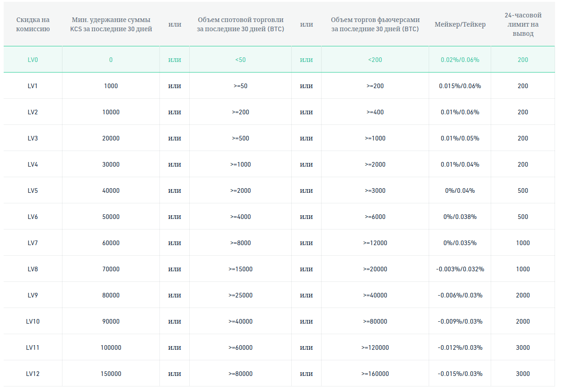The image size is (561, 392).
Task: Click the 150000 KCS holding value
Action: coord(111,374)
